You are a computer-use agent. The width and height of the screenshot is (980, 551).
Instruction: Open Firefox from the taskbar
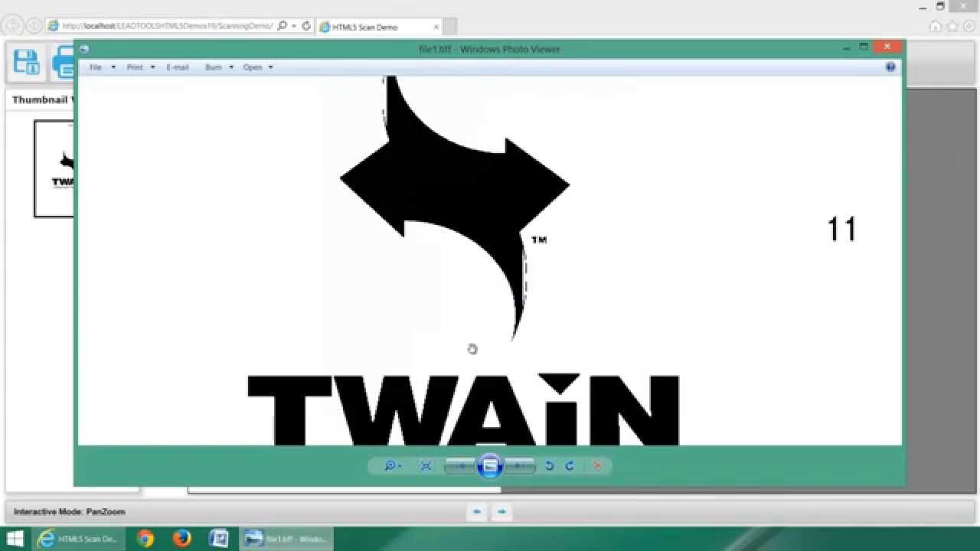coord(182,539)
